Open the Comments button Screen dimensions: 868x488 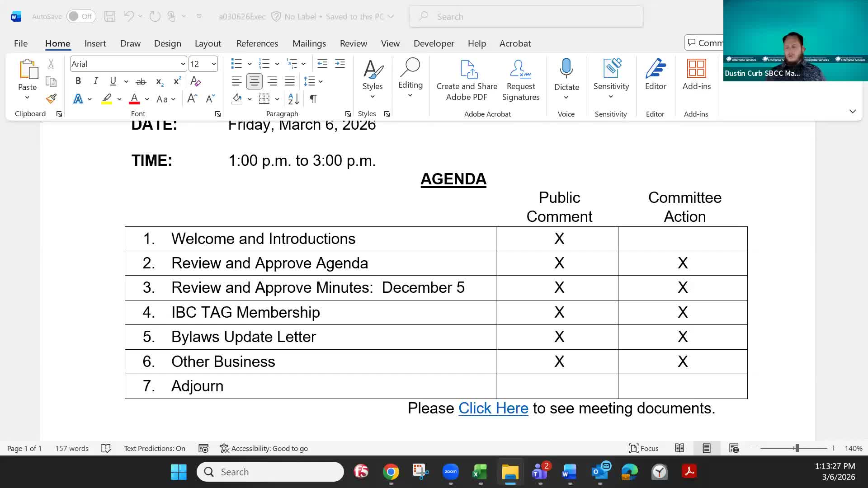[704, 43]
